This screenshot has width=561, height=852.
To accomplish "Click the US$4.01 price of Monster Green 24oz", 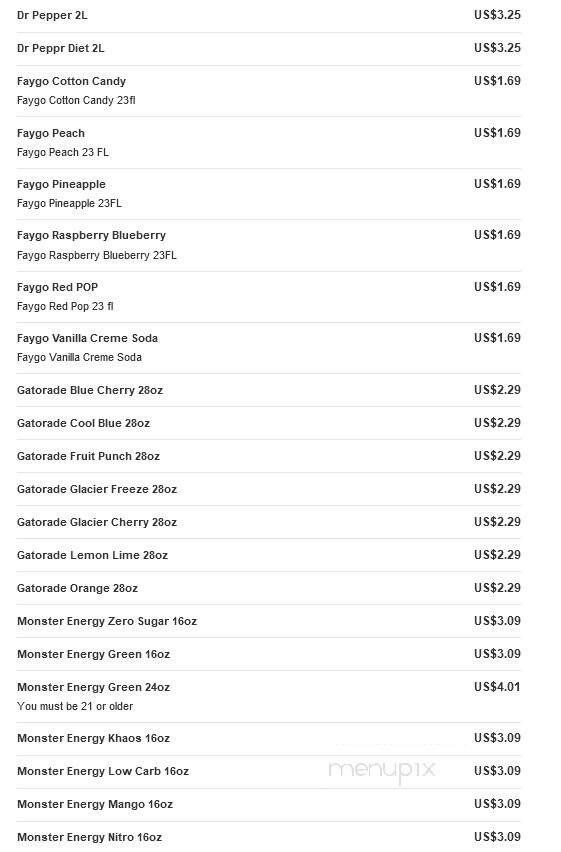I will [x=497, y=687].
